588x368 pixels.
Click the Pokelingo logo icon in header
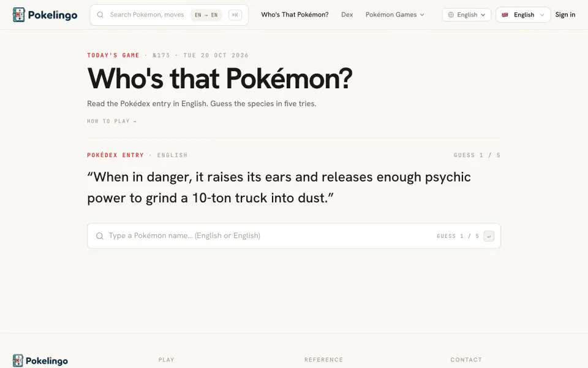coord(19,15)
